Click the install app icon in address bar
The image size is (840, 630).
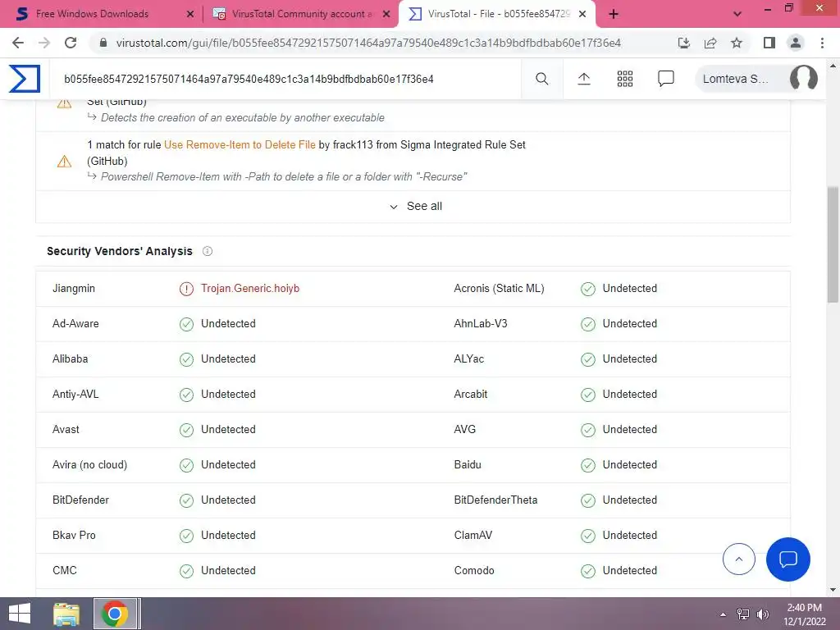(x=683, y=43)
